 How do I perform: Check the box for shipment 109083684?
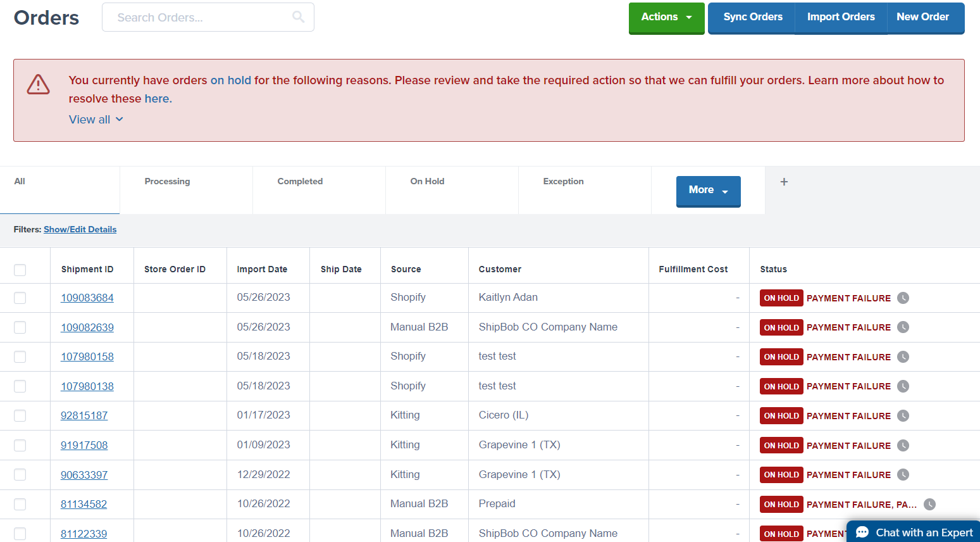click(20, 298)
